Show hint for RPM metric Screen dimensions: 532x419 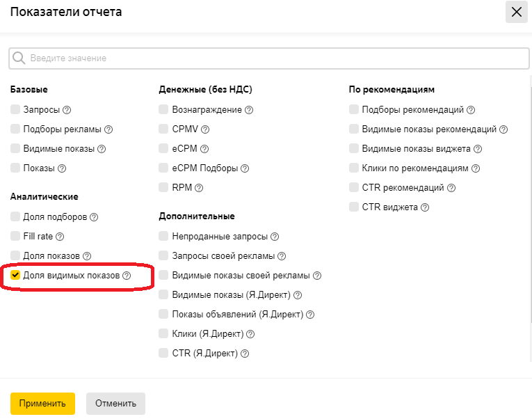199,188
